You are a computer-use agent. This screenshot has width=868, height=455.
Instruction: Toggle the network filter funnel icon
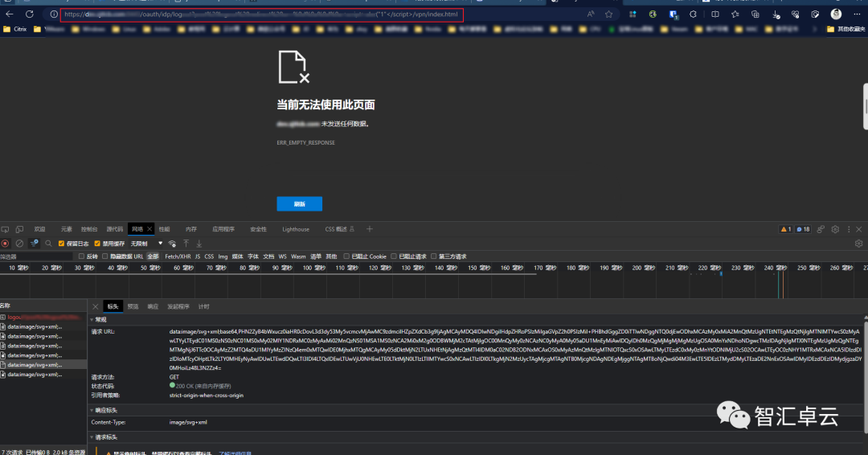pos(35,243)
